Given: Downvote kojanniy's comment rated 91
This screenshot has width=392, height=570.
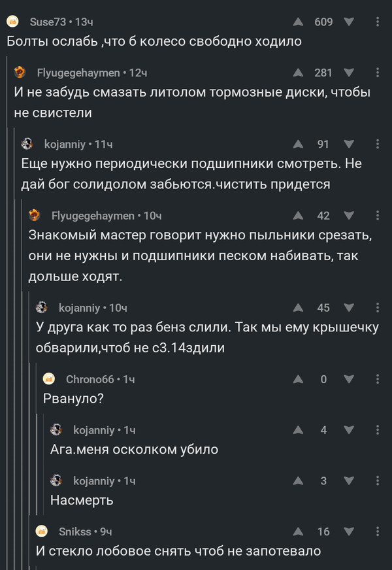Looking at the screenshot, I should coord(349,144).
